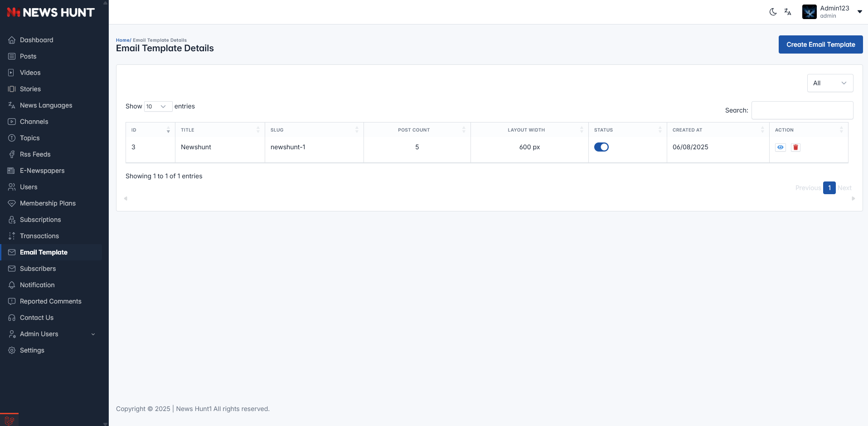This screenshot has height=426, width=868.
Task: Open the language translate icon in header
Action: tap(788, 12)
